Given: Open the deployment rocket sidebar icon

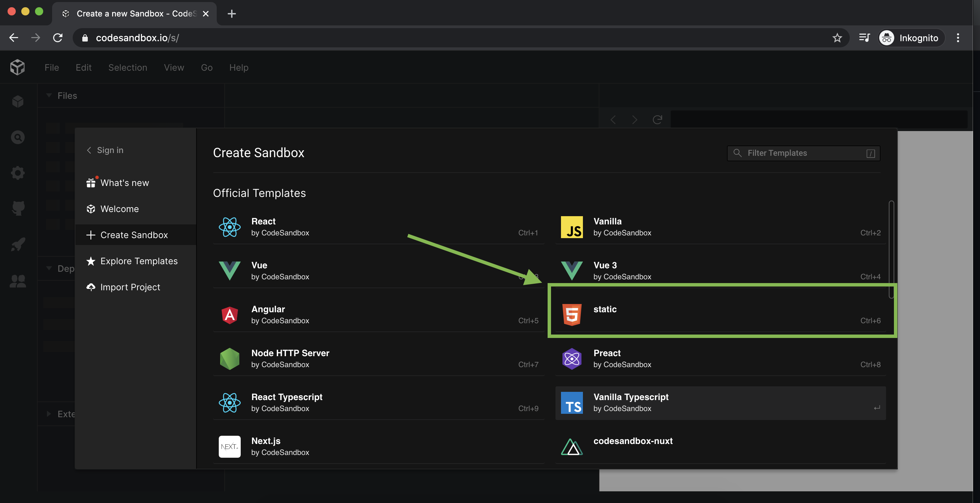Looking at the screenshot, I should tap(18, 244).
